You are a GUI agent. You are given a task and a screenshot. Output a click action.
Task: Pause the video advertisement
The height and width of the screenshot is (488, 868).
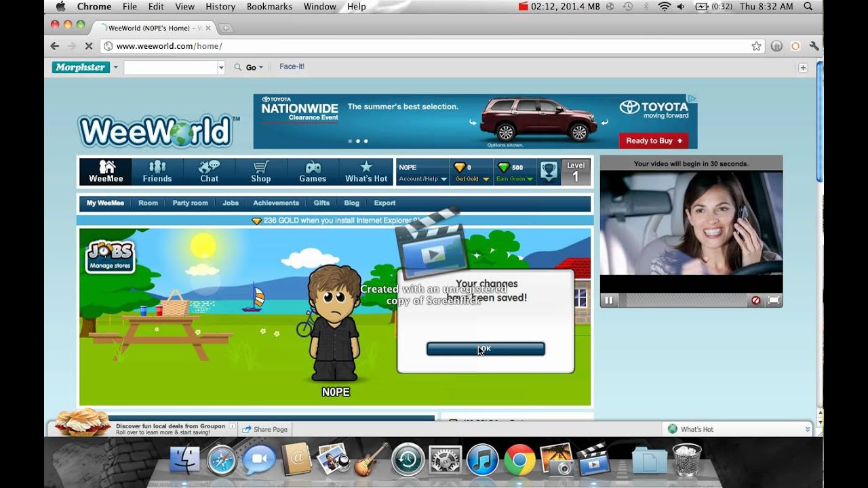point(609,300)
